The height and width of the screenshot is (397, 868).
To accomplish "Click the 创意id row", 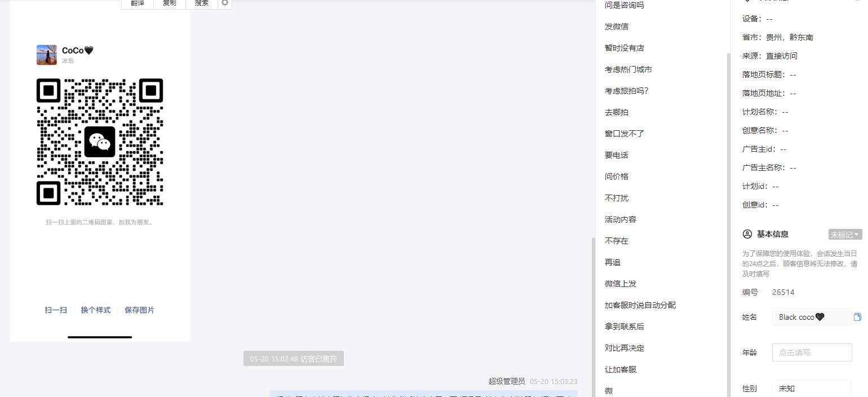I will [760, 205].
